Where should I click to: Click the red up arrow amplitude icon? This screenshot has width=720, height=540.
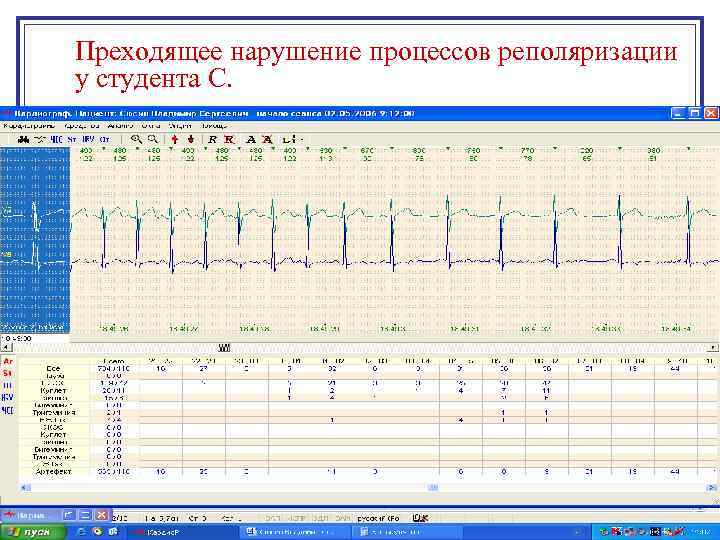tap(174, 139)
